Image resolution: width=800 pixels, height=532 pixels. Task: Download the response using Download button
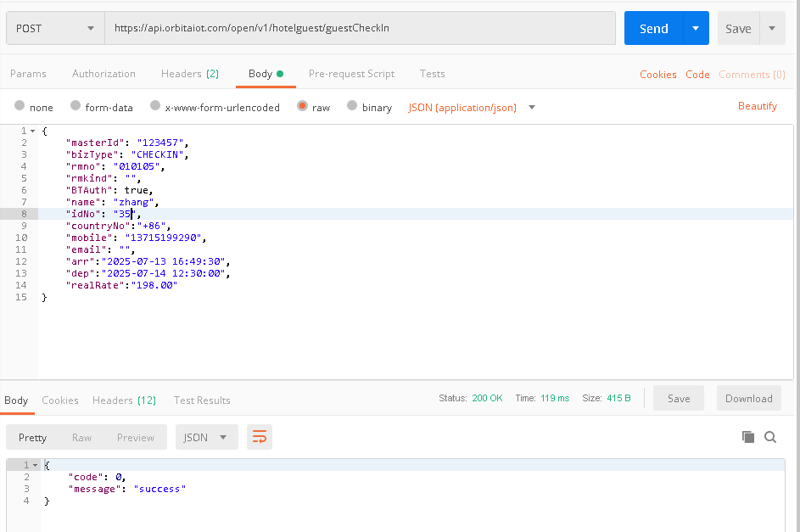click(x=748, y=398)
